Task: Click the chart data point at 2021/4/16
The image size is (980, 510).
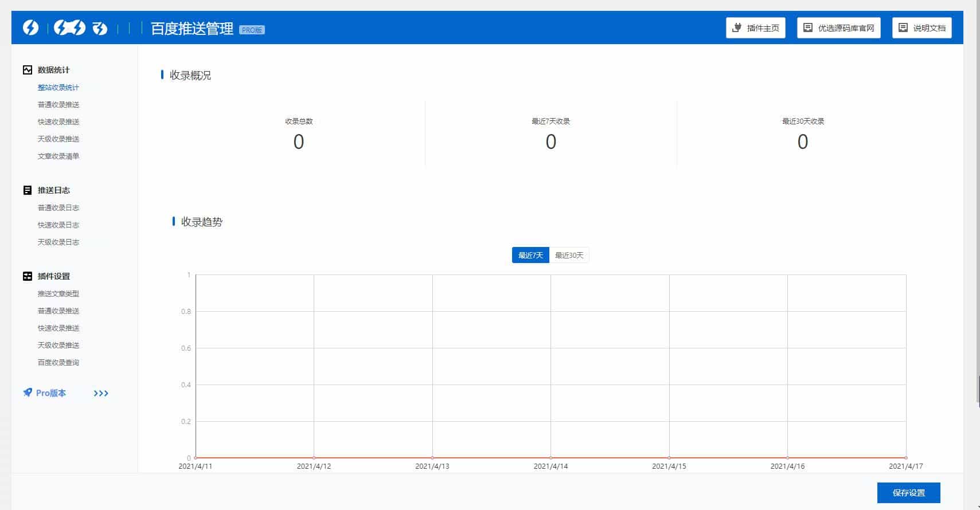Action: point(787,458)
